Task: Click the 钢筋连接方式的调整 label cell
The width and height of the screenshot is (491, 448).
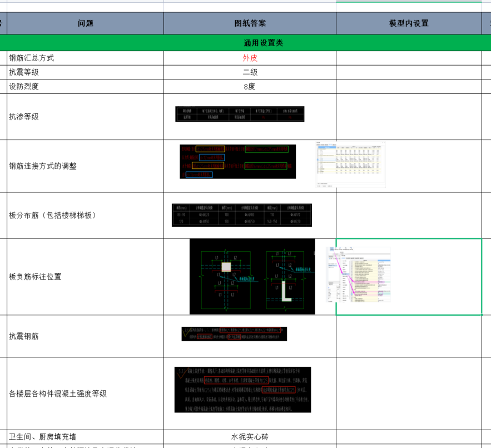Action: (85, 166)
